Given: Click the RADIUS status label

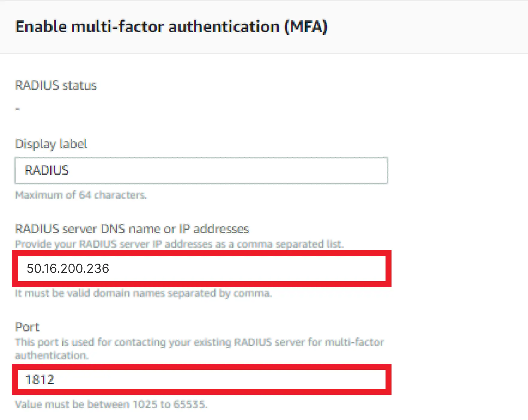Looking at the screenshot, I should 56,85.
